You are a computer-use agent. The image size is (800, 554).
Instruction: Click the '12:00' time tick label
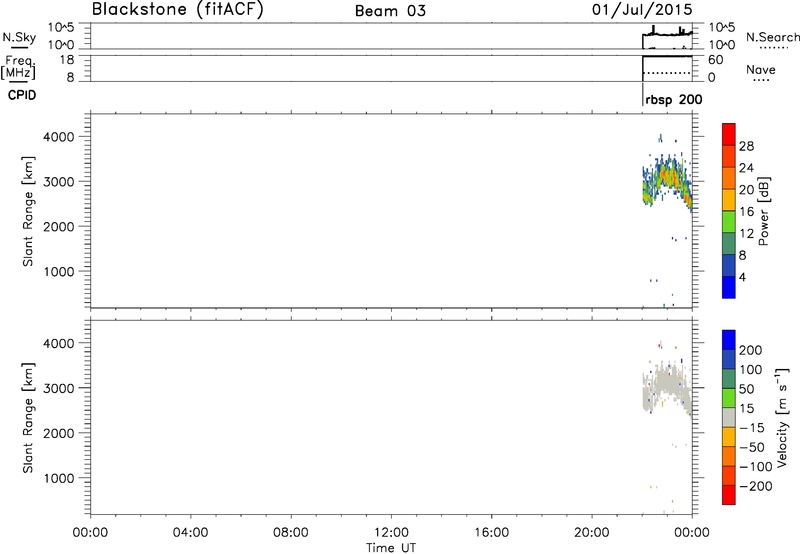(x=391, y=533)
